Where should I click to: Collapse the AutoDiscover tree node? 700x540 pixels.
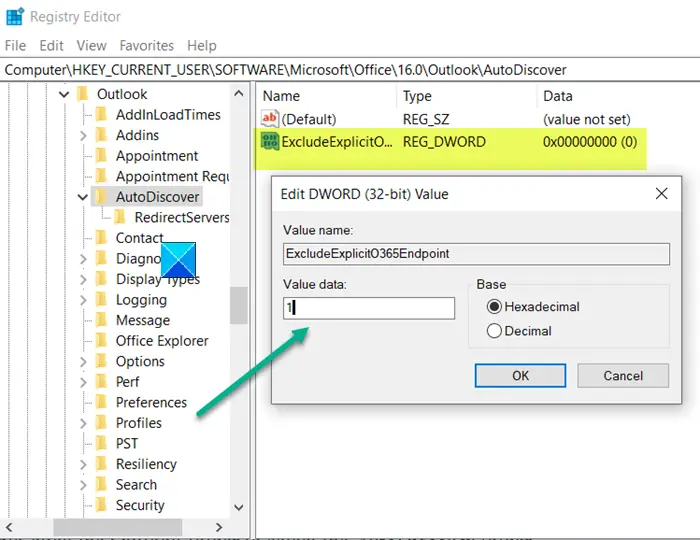[x=83, y=197]
